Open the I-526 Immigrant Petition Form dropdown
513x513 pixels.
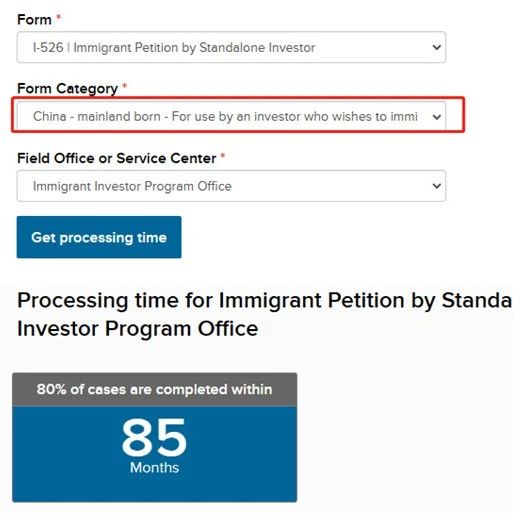click(231, 47)
